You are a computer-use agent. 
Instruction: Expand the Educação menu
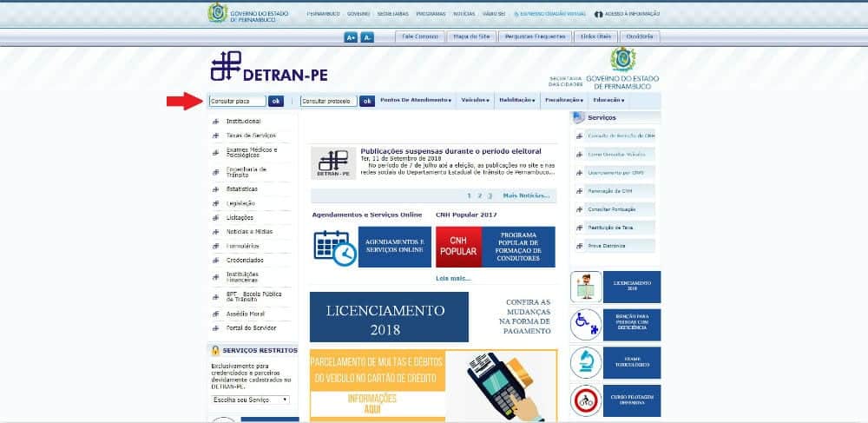point(608,100)
